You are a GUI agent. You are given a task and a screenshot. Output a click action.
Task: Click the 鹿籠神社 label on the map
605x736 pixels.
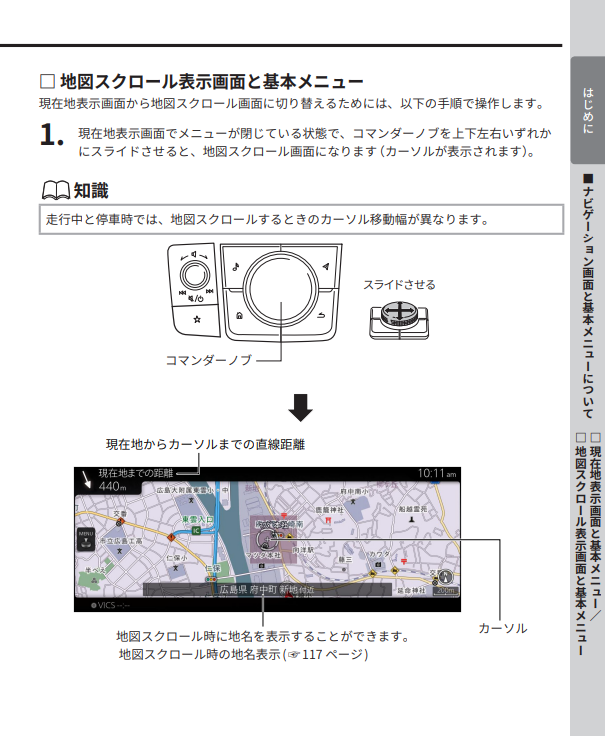click(x=329, y=510)
